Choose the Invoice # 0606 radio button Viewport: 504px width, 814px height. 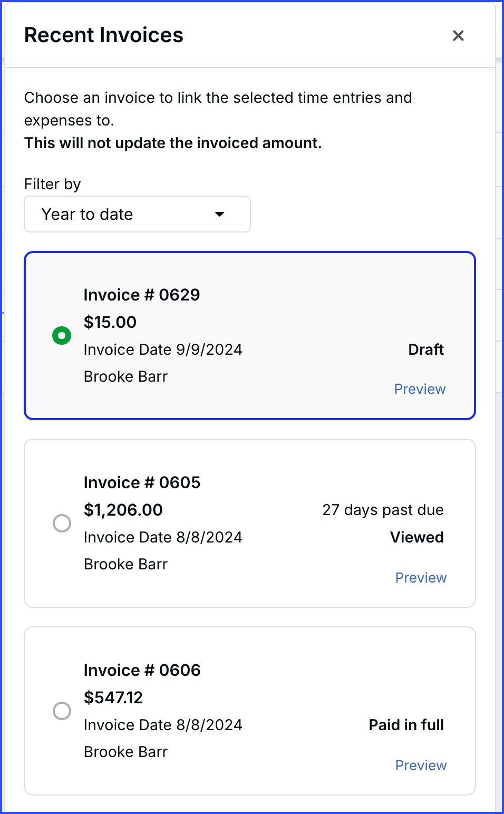click(x=62, y=711)
